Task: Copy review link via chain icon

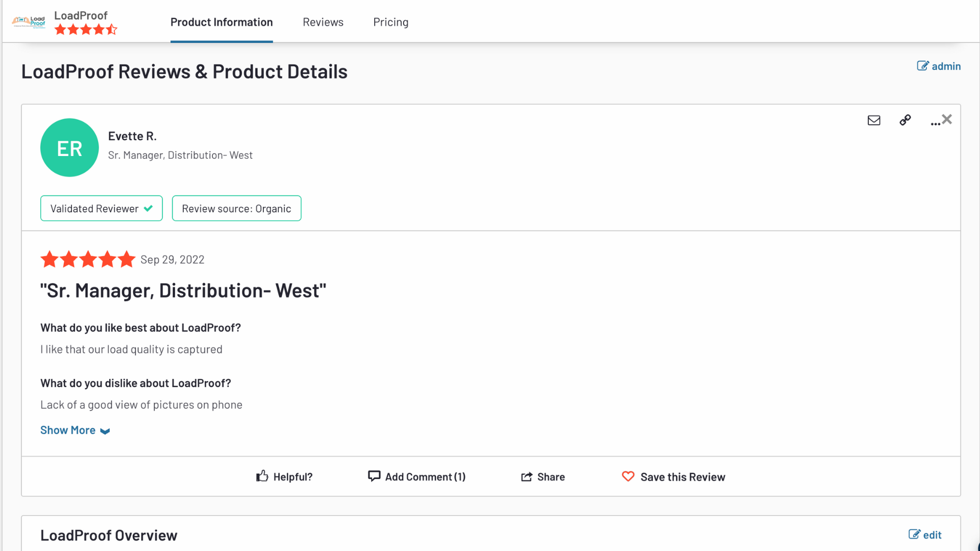Action: tap(905, 120)
